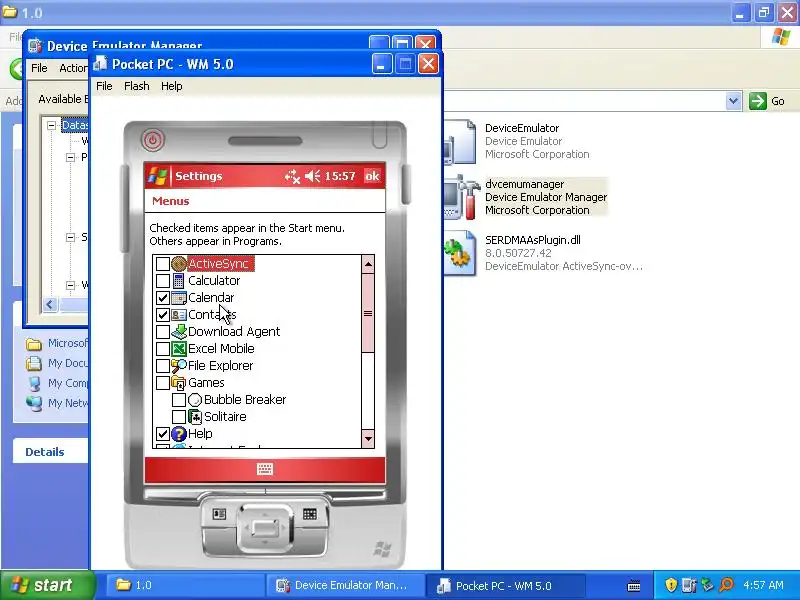Check the Excel Mobile checkbox
800x600 pixels.
tap(163, 348)
